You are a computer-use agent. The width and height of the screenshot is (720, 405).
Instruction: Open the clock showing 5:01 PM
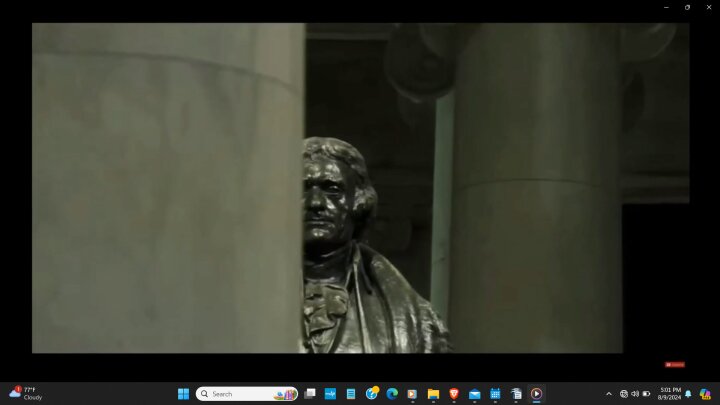[669, 394]
